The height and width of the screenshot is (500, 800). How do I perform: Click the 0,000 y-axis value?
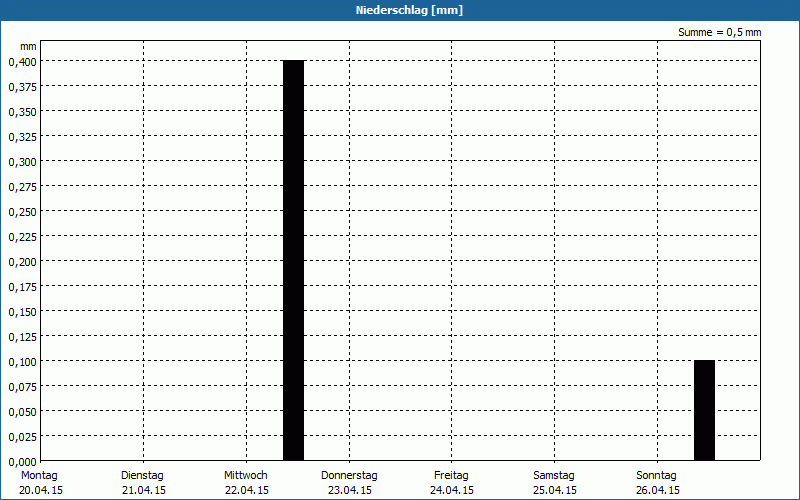pos(22,462)
